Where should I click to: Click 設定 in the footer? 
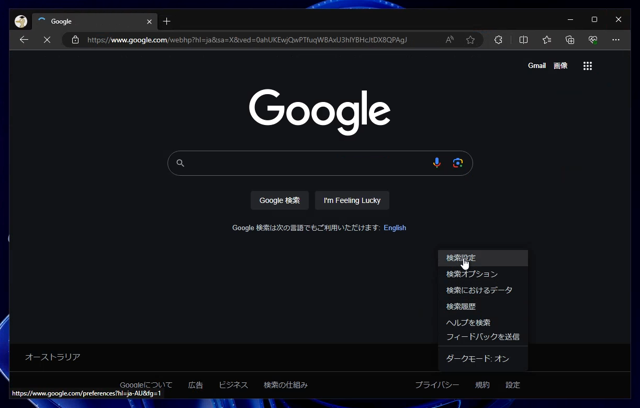coord(513,385)
